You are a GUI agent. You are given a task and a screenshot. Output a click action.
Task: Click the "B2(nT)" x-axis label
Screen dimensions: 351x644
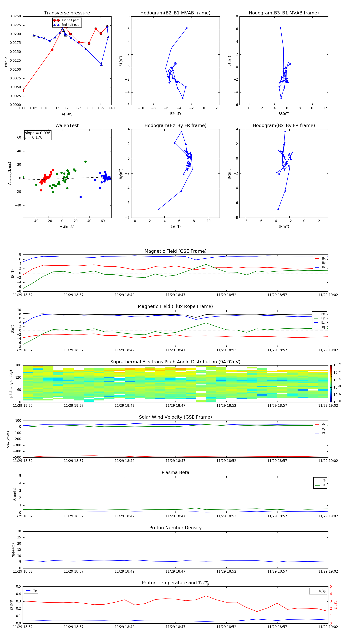tap(175, 114)
